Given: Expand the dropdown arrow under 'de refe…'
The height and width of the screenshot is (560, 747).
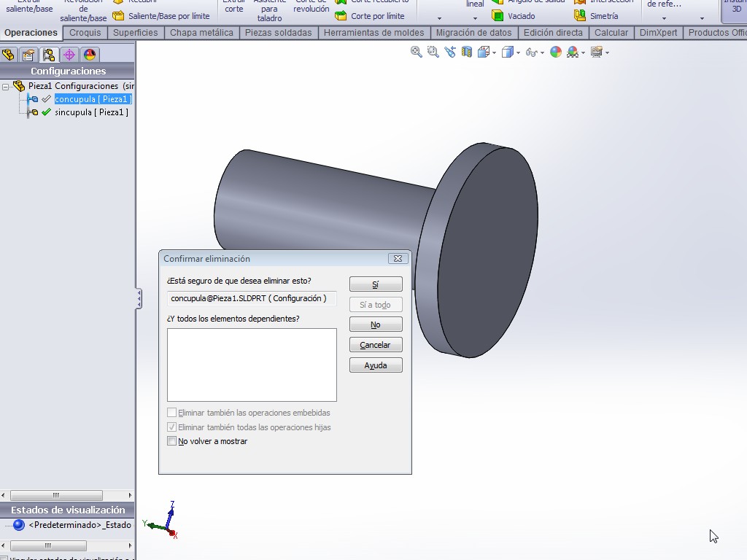Looking at the screenshot, I should click(664, 18).
